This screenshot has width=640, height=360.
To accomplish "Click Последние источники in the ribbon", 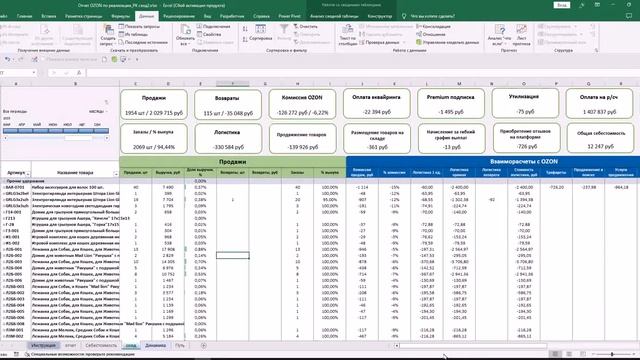I will coord(143,42).
